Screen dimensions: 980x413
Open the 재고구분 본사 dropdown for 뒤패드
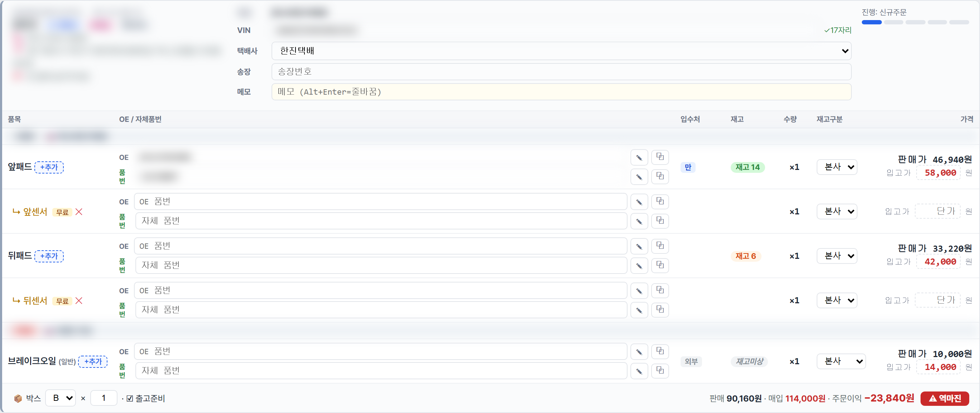coord(837,256)
